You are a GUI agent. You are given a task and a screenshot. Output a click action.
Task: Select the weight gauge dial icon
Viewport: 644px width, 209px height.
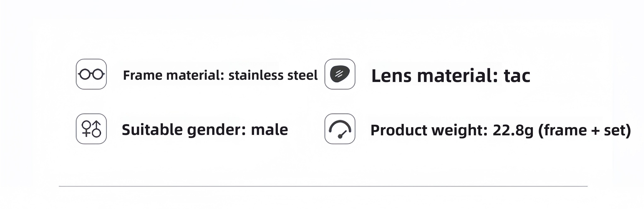[340, 129]
